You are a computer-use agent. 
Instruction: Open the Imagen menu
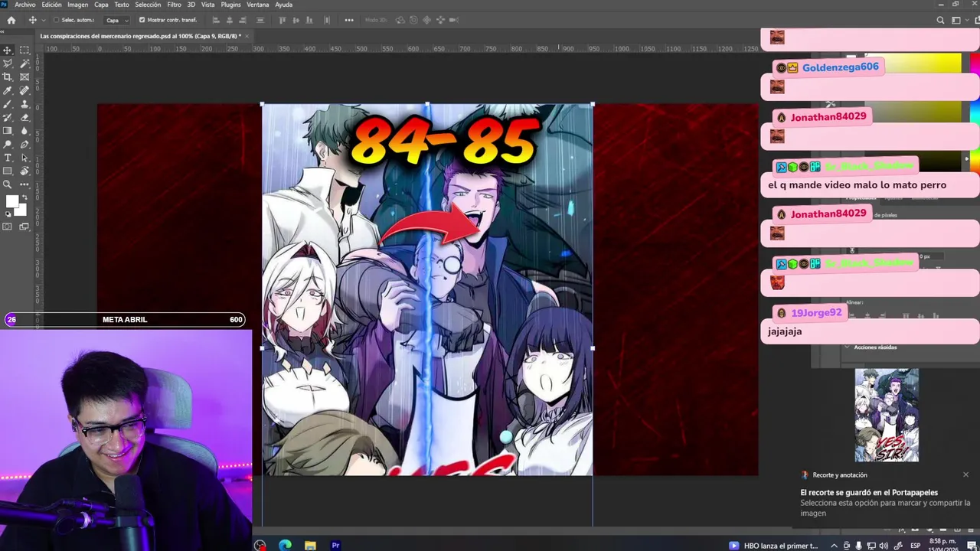78,5
